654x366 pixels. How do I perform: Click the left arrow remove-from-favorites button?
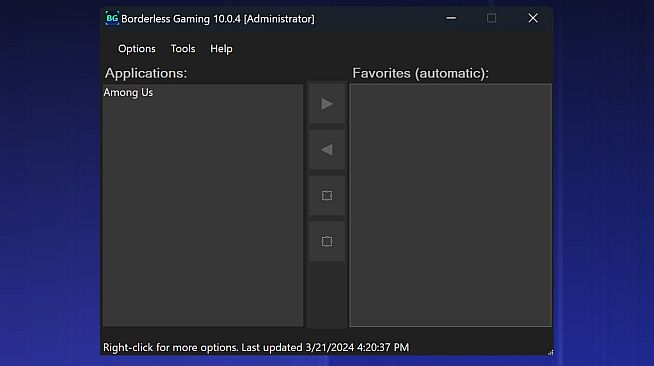[x=327, y=150]
